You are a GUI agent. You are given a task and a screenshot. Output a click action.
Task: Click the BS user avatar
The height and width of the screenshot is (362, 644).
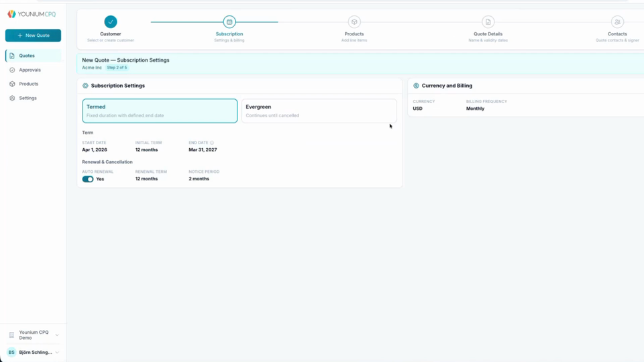[11, 353]
